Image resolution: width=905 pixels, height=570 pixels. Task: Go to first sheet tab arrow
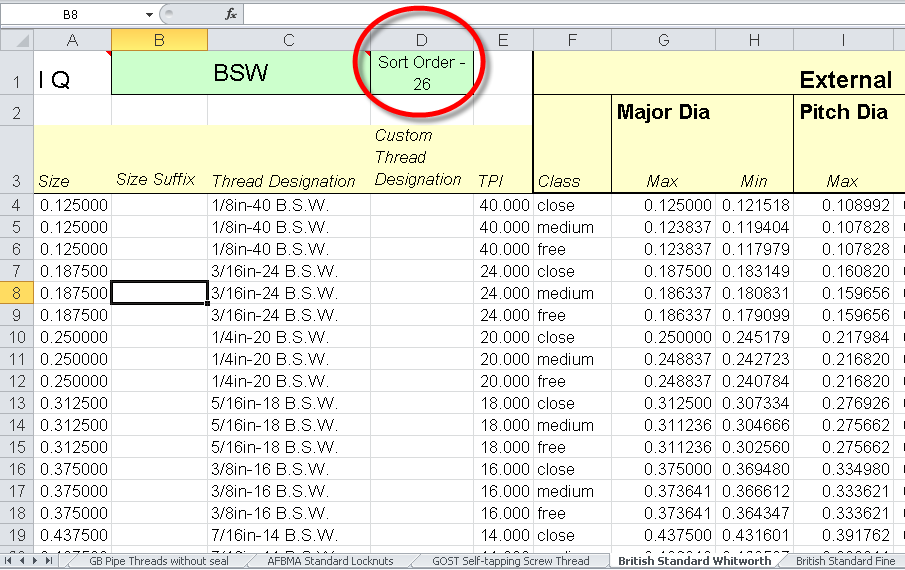tap(8, 560)
